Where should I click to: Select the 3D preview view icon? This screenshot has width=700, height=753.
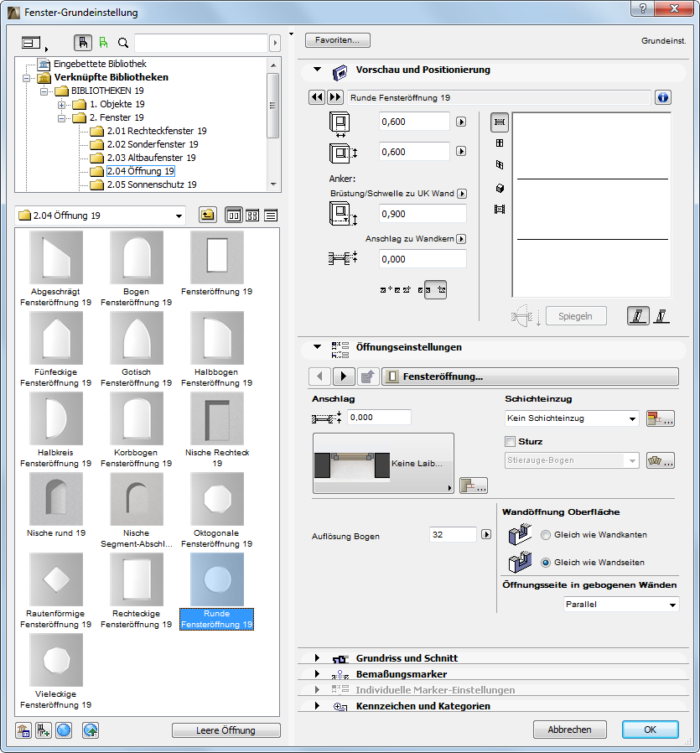click(500, 188)
